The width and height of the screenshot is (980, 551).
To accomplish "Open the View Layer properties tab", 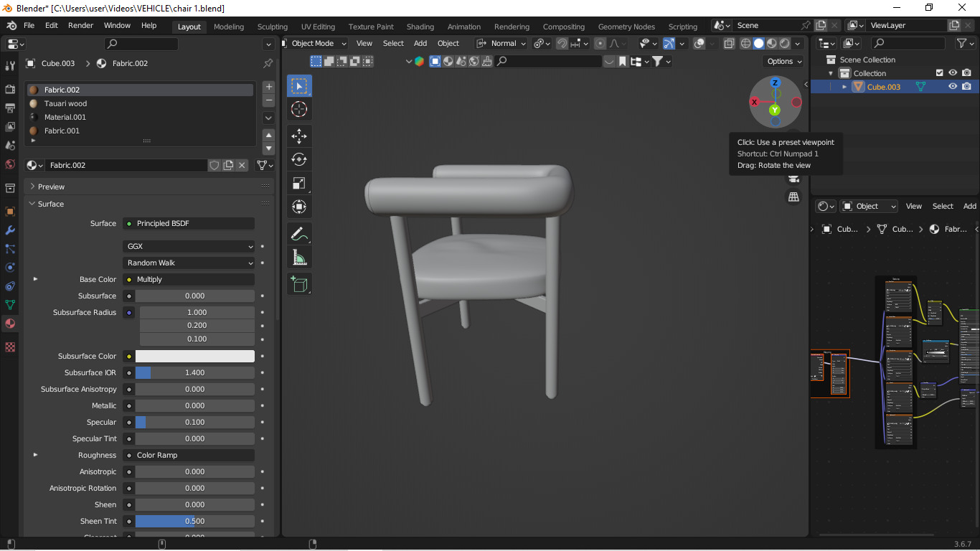I will point(10,127).
